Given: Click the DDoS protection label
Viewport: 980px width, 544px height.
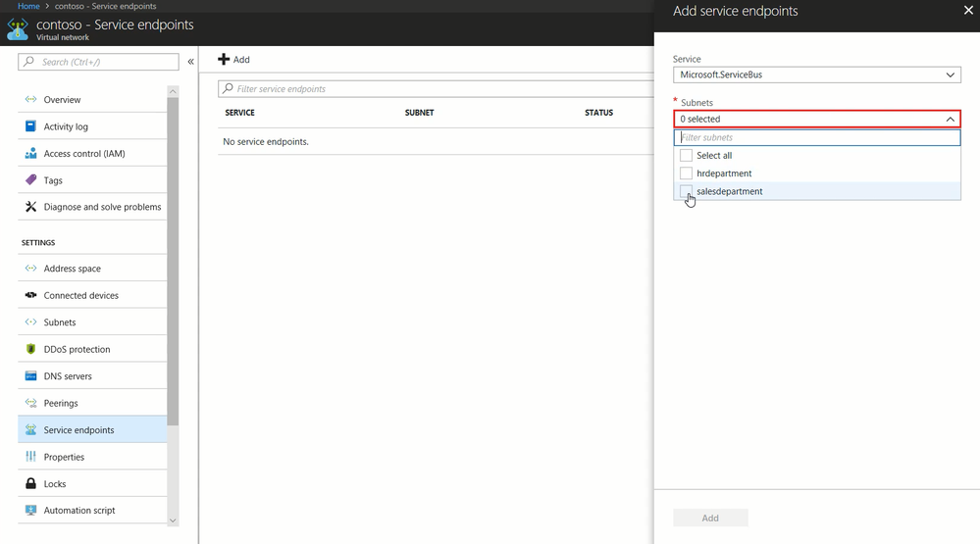Looking at the screenshot, I should [77, 349].
